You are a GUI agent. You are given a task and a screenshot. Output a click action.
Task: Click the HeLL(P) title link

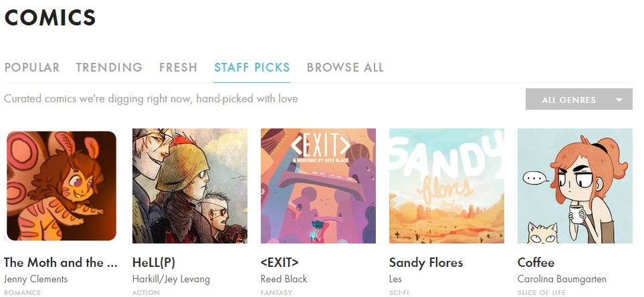(x=154, y=262)
